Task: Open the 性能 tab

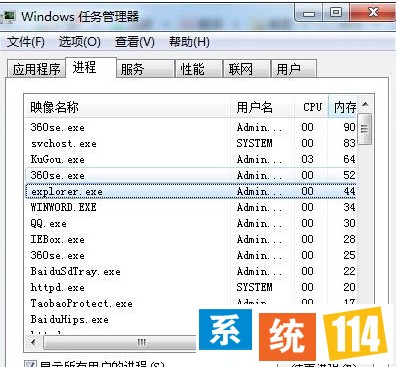Action: click(x=199, y=69)
